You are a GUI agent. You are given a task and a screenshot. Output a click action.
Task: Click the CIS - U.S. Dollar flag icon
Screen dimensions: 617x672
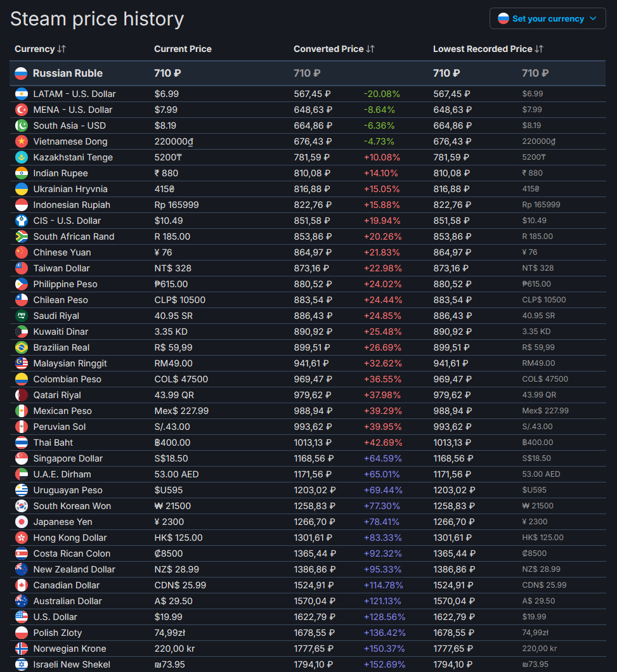[22, 221]
